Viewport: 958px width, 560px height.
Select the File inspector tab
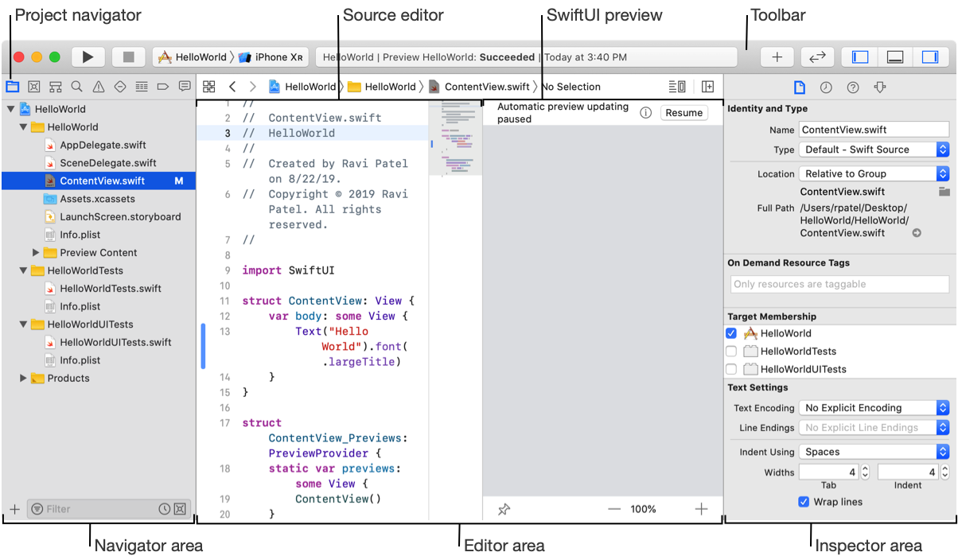click(800, 87)
